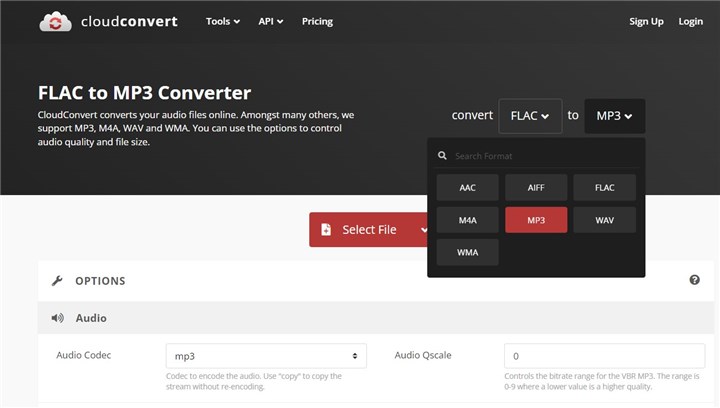Screen dimensions: 720x408
Task: Click the CloudConvert cloud logo icon
Action: click(56, 22)
